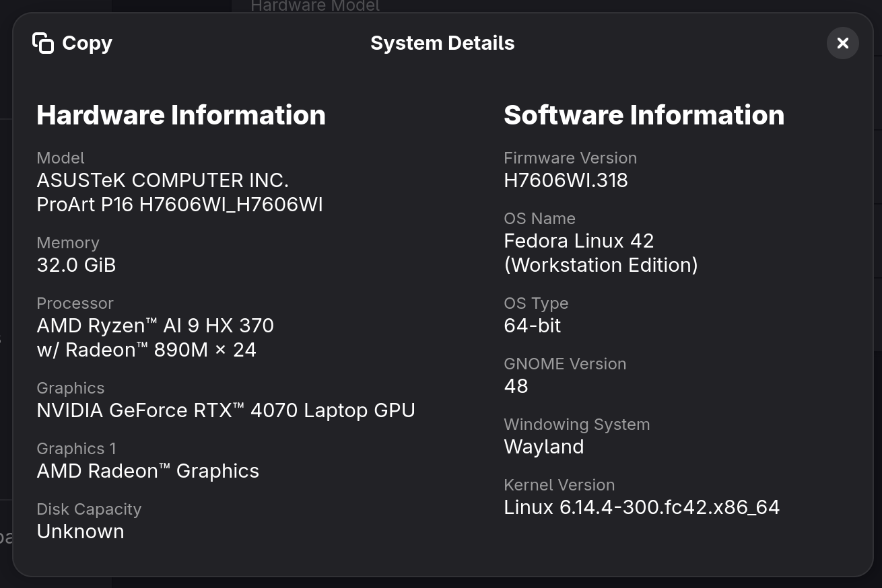The image size is (882, 588).
Task: Click the 32.0 GiB memory value
Action: click(x=76, y=265)
